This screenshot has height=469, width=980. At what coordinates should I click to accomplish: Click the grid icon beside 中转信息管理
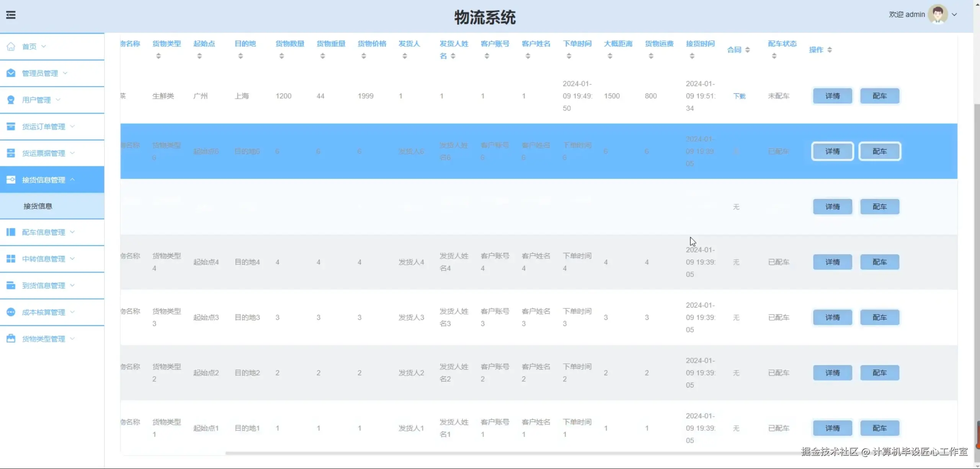pyautogui.click(x=11, y=259)
